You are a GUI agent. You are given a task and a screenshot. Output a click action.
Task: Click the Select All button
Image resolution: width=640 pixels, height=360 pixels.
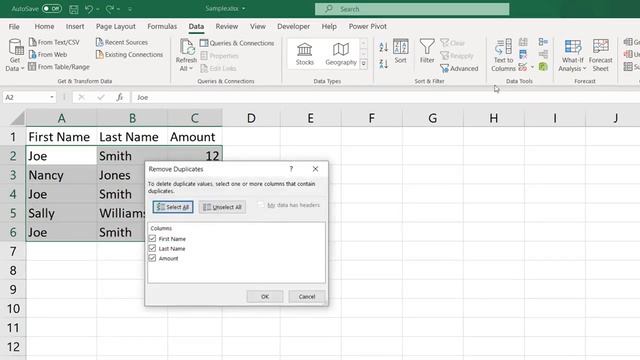173,207
